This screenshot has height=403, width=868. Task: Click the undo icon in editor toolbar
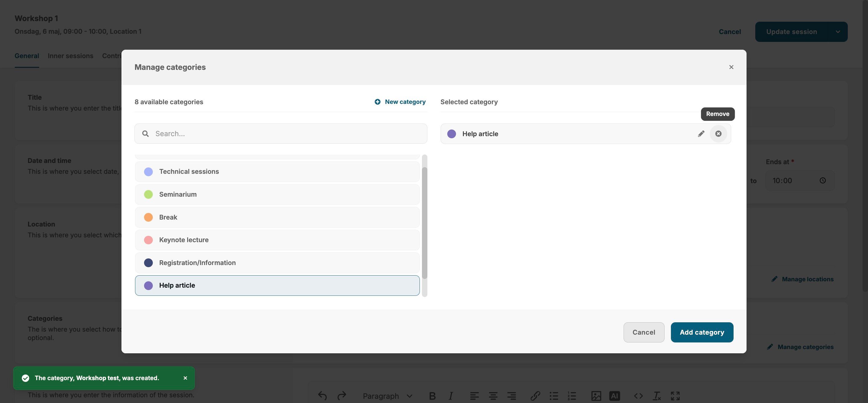coord(322,396)
